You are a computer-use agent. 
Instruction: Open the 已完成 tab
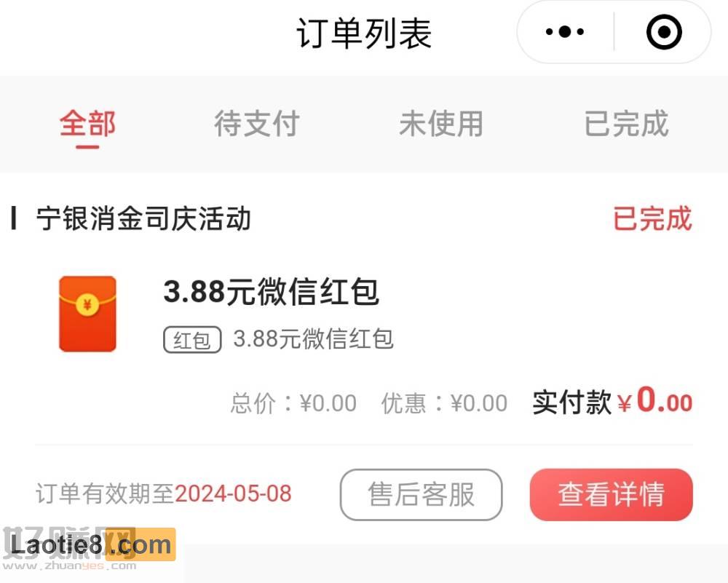point(626,124)
